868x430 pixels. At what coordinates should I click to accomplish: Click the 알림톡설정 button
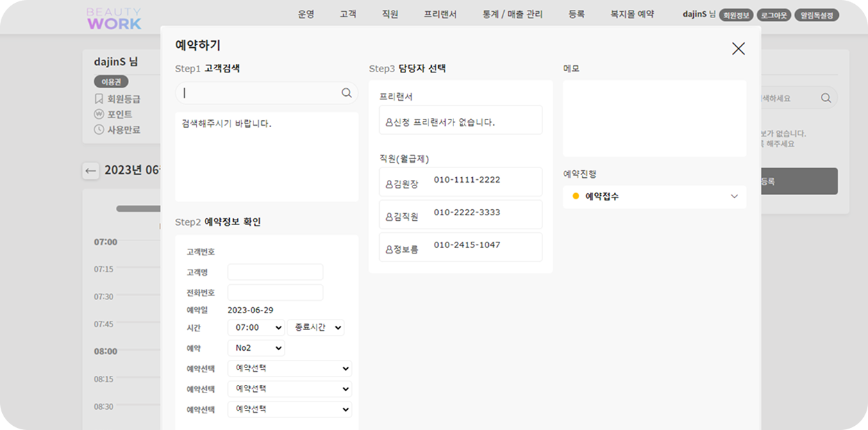[817, 14]
